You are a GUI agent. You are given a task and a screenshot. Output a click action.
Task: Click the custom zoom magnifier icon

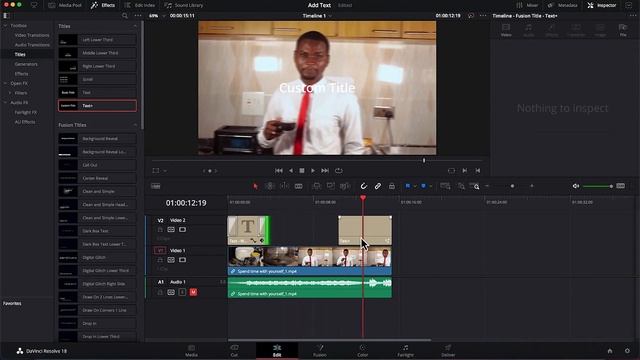(474, 186)
